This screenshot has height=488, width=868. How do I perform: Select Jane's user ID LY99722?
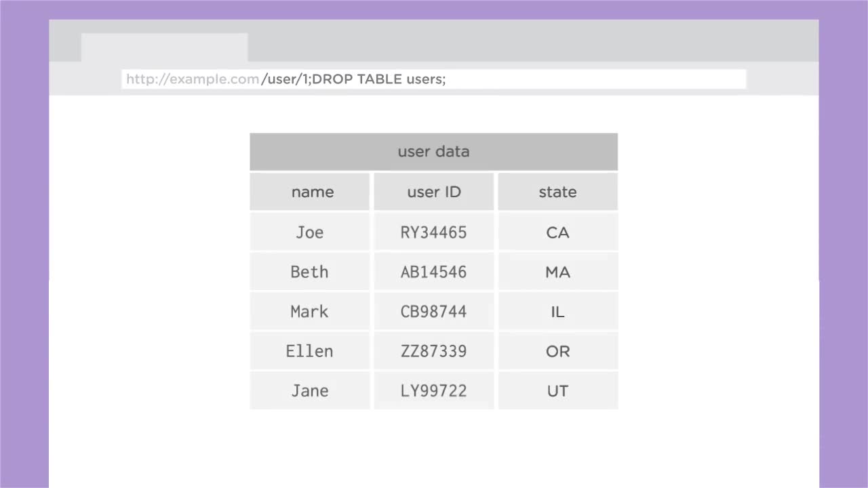[434, 390]
